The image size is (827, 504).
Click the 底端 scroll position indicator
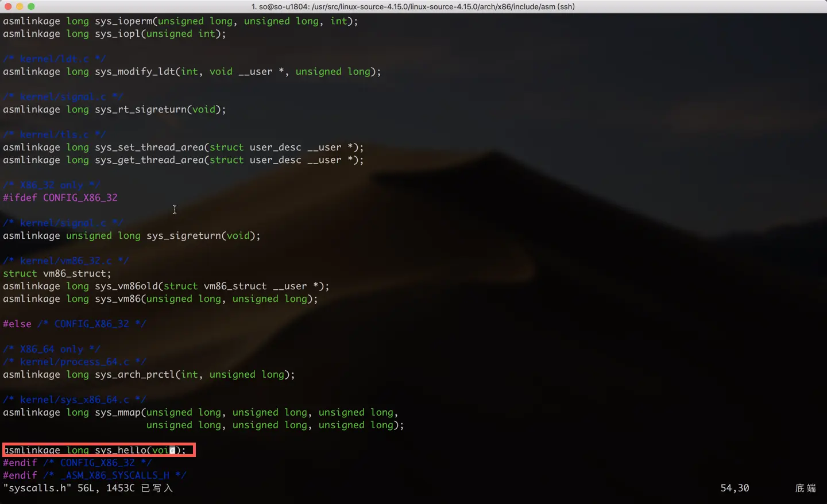pyautogui.click(x=805, y=489)
